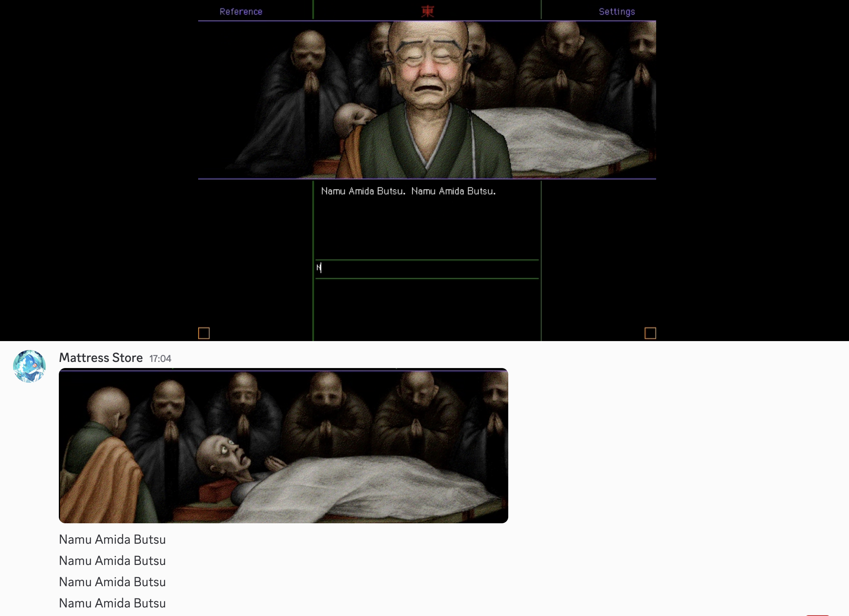Screen dimensions: 849x616
Task: Click the bottom-left orange square icon
Action: (204, 333)
